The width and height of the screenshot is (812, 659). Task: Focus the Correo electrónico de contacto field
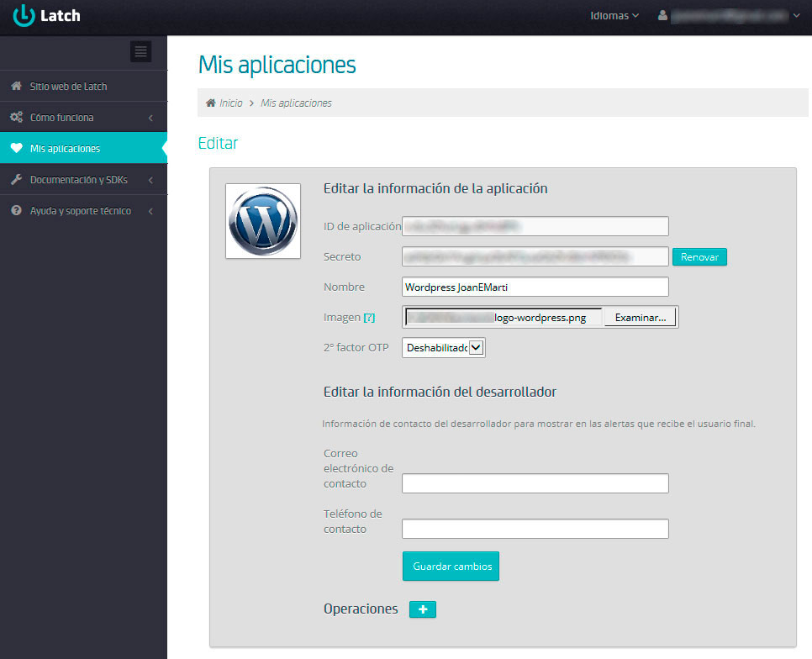535,483
